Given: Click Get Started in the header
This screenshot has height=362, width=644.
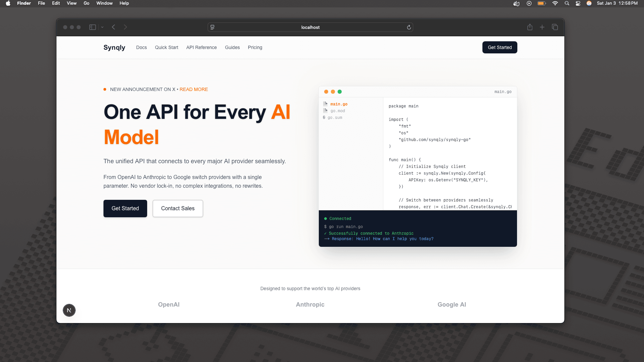Looking at the screenshot, I should click(x=500, y=47).
